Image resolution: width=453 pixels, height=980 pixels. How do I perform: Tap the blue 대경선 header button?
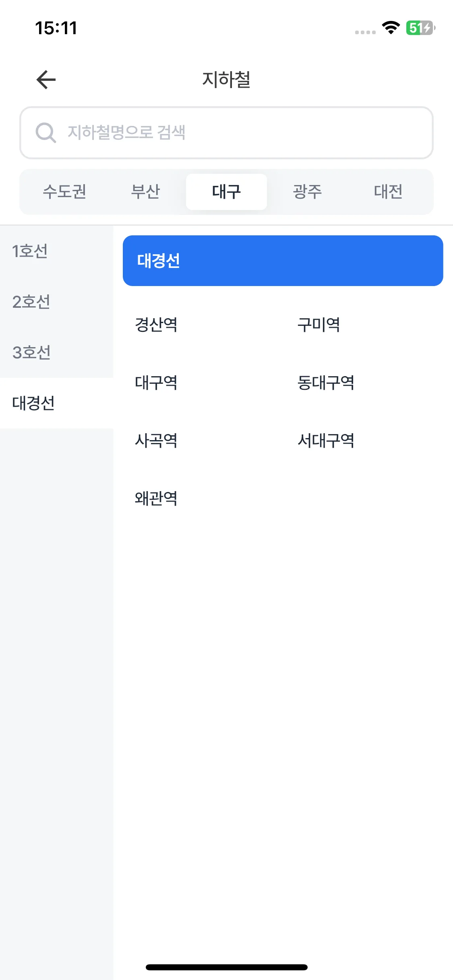coord(283,261)
